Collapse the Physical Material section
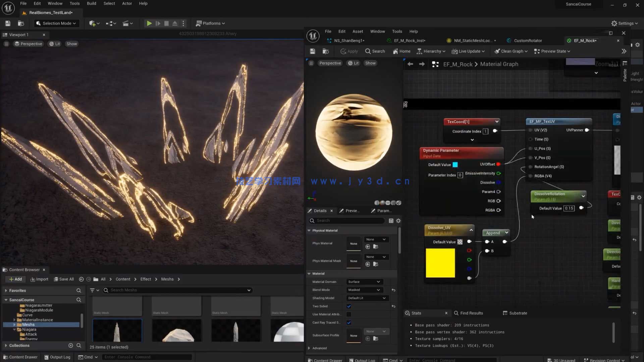 (x=309, y=231)
